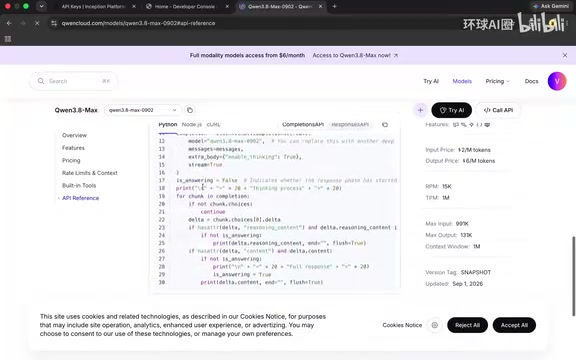Image resolution: width=576 pixels, height=360 pixels.
Task: Focus the Search input field
Action: pos(74,81)
